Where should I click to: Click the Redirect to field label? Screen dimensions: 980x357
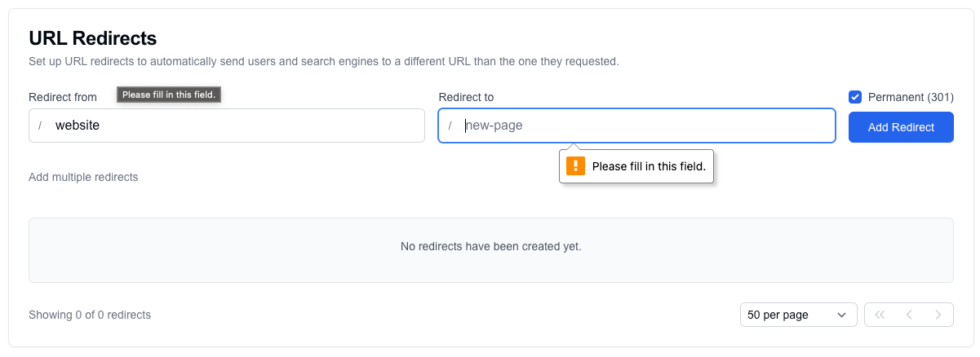coord(466,97)
